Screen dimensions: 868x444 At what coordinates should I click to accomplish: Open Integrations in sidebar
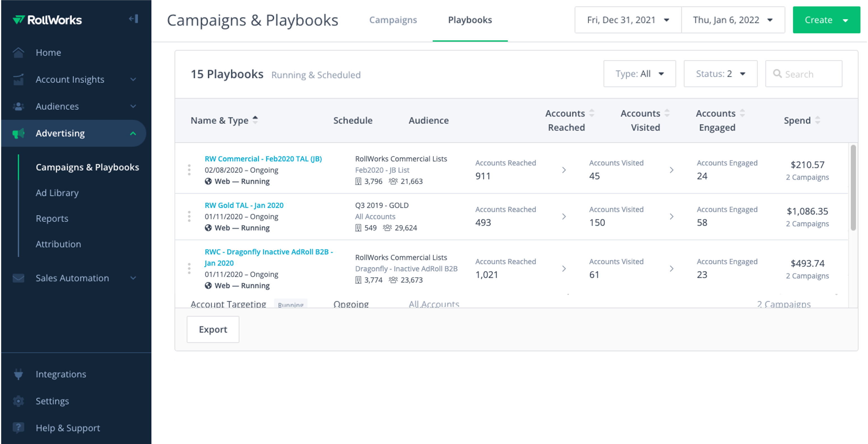[x=61, y=374]
